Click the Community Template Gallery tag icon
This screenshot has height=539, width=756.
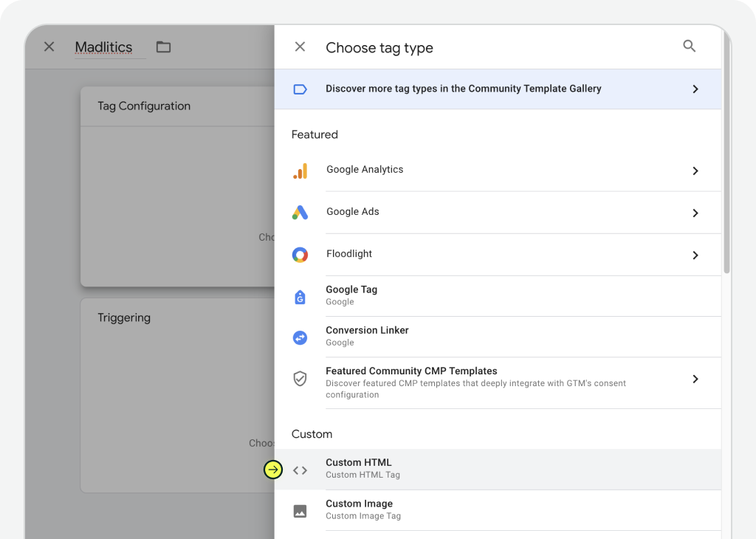tap(300, 89)
